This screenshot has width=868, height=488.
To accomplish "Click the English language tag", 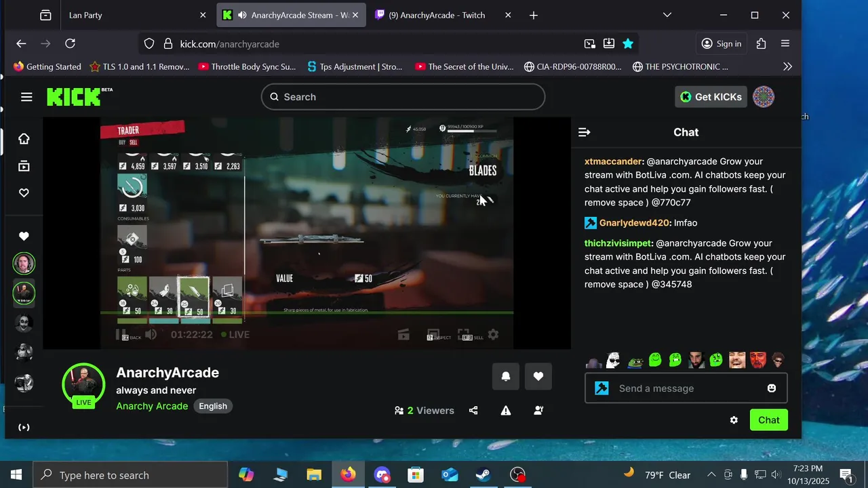I will pyautogui.click(x=213, y=406).
